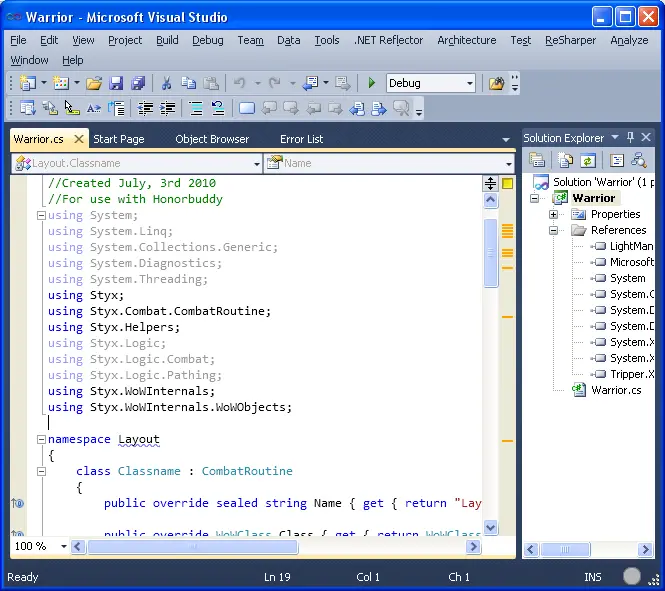Click the New Project toolbar icon
665x591 pixels.
tap(28, 83)
